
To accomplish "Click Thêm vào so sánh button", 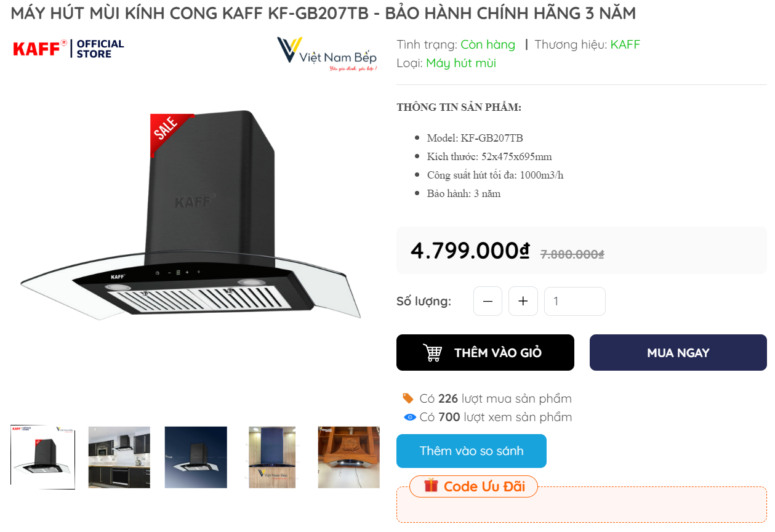I will pos(472,451).
